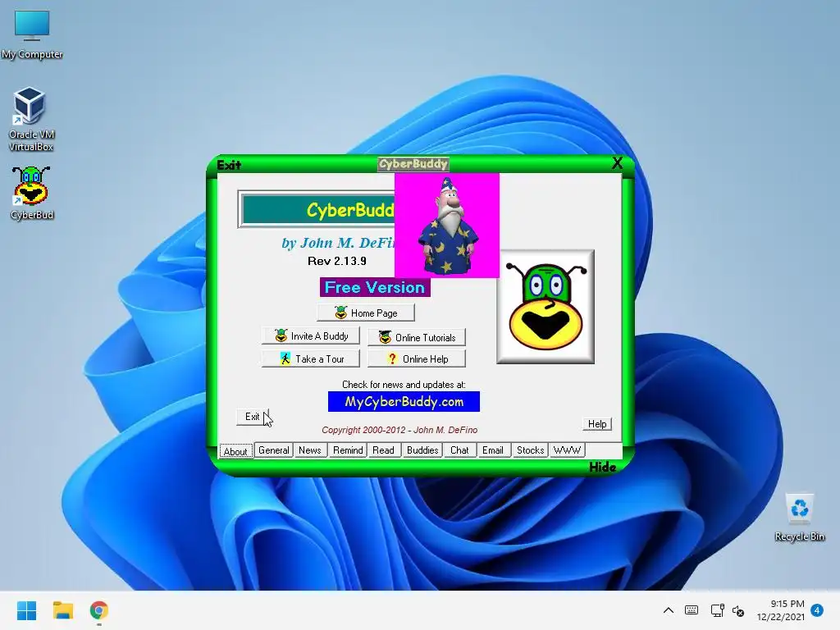Click the Rev 2.13.9 version text
Screen dimensions: 840x630
point(337,261)
